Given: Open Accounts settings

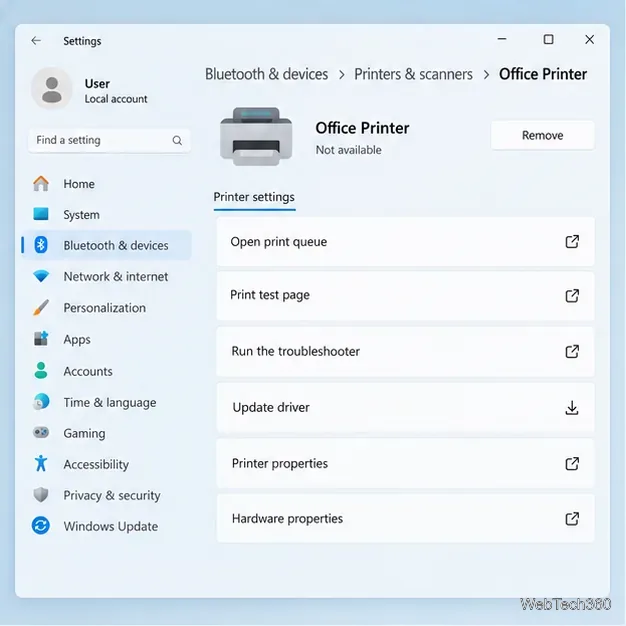Looking at the screenshot, I should click(106, 371).
